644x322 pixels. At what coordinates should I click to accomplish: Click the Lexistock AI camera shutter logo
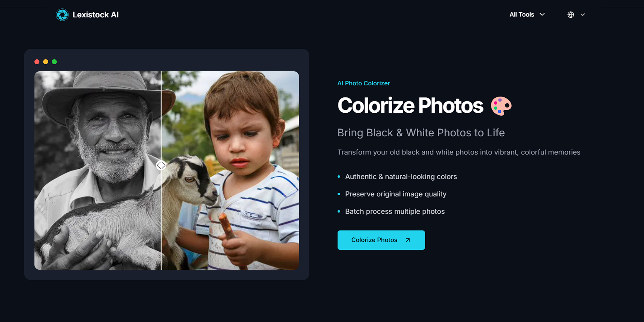pyautogui.click(x=62, y=15)
